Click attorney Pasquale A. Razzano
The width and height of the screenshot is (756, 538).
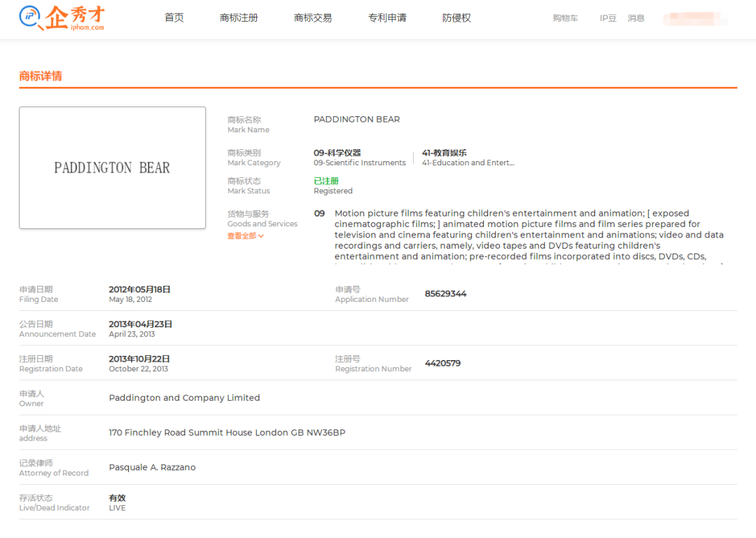pyautogui.click(x=153, y=467)
